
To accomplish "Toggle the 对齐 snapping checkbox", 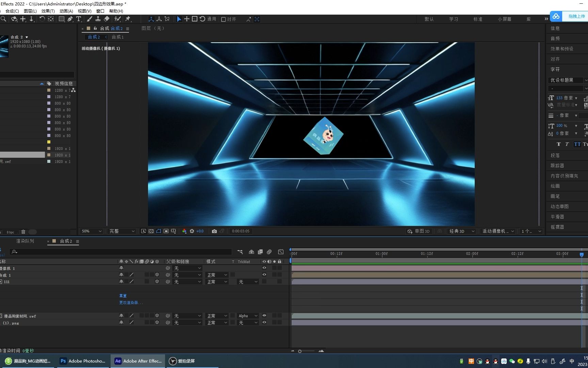I will 224,19.
